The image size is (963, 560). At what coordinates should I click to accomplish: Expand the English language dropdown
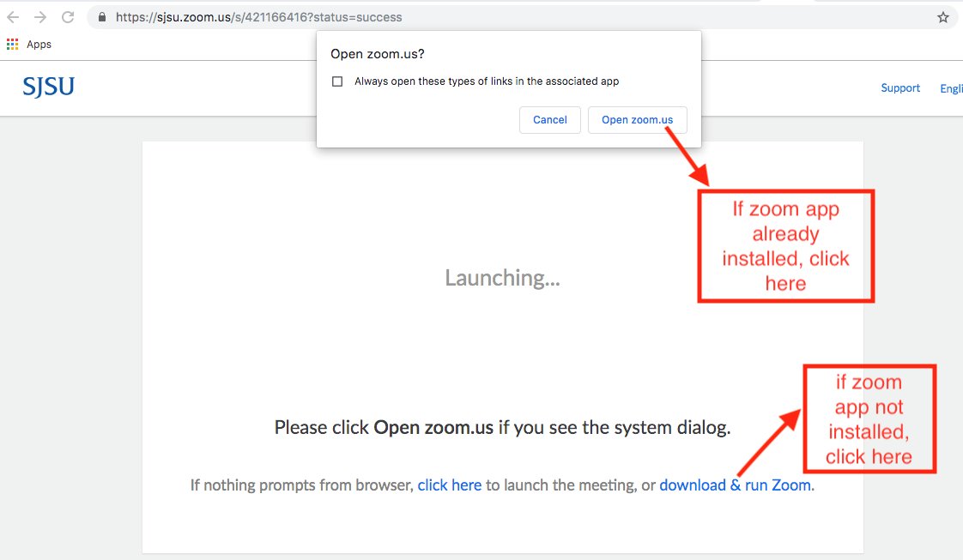tap(951, 88)
